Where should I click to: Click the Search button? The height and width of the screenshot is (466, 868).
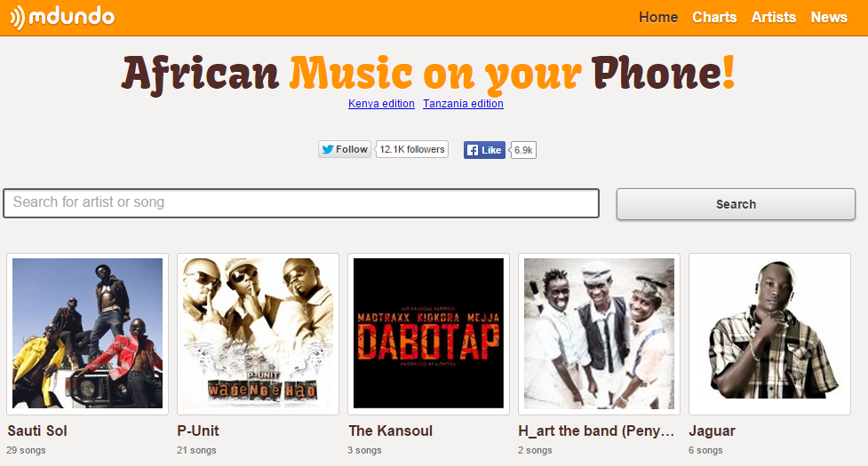(736, 204)
